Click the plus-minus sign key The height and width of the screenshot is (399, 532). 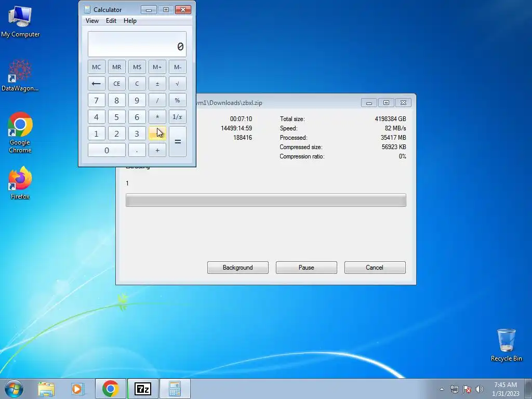pos(157,84)
